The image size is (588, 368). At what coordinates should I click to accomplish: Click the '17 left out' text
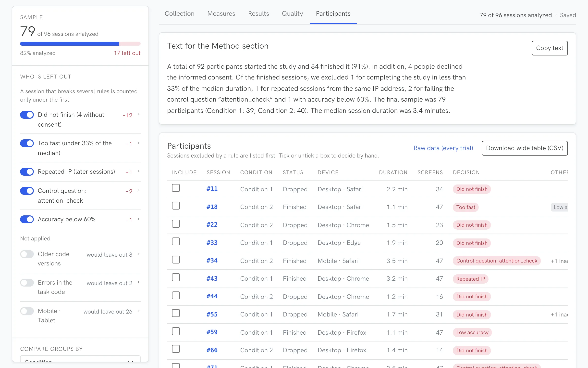coord(127,53)
